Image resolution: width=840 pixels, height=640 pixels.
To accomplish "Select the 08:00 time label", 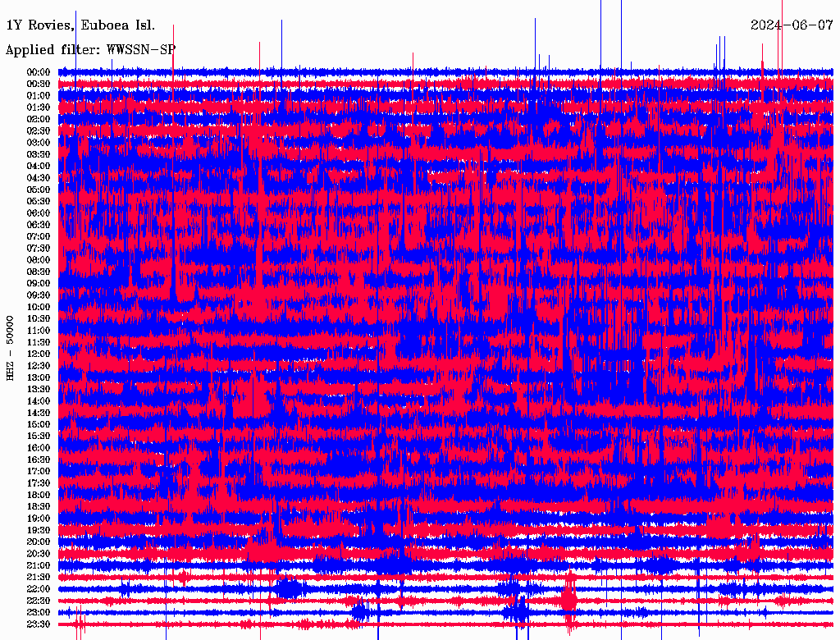I will [39, 260].
